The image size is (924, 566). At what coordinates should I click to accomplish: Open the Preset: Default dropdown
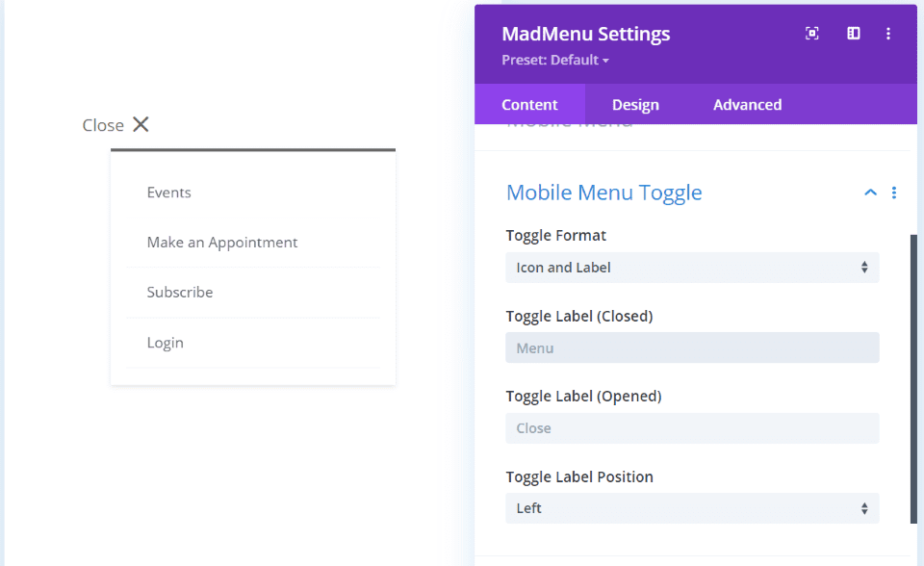click(555, 60)
